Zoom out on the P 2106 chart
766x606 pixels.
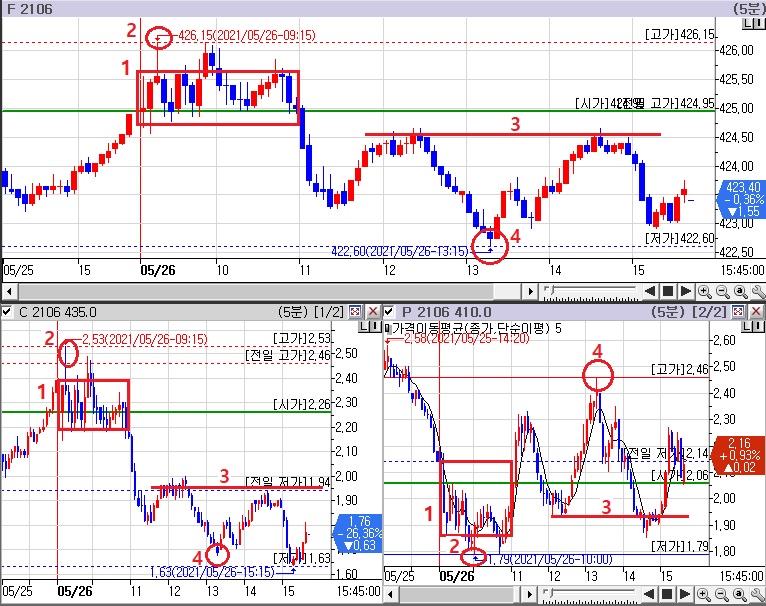point(722,594)
